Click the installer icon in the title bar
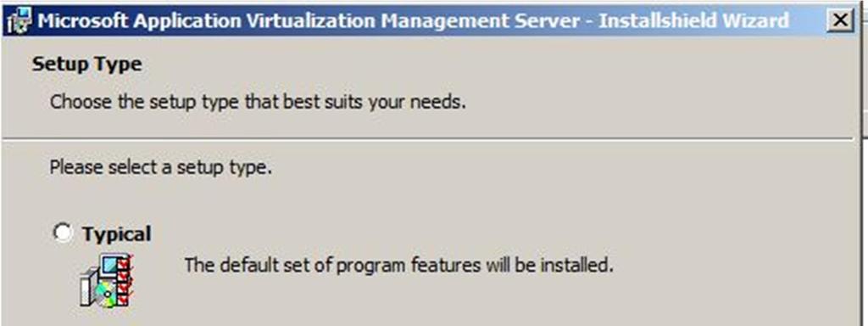 19,21
